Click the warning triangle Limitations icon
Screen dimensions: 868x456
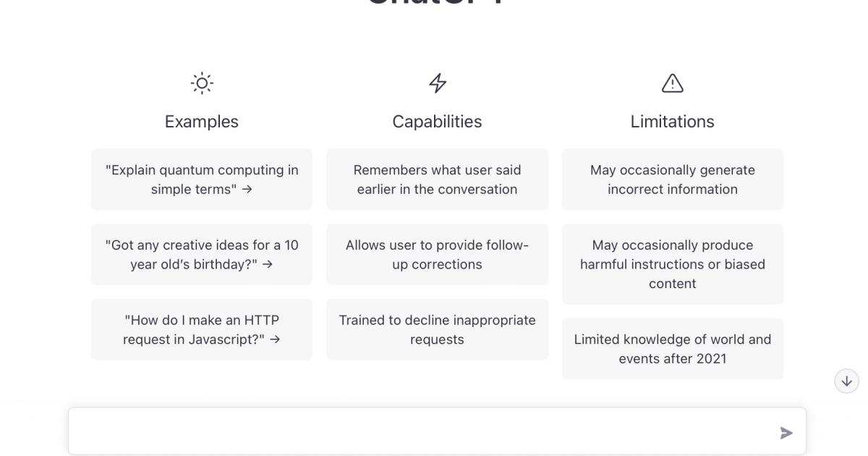click(x=672, y=83)
